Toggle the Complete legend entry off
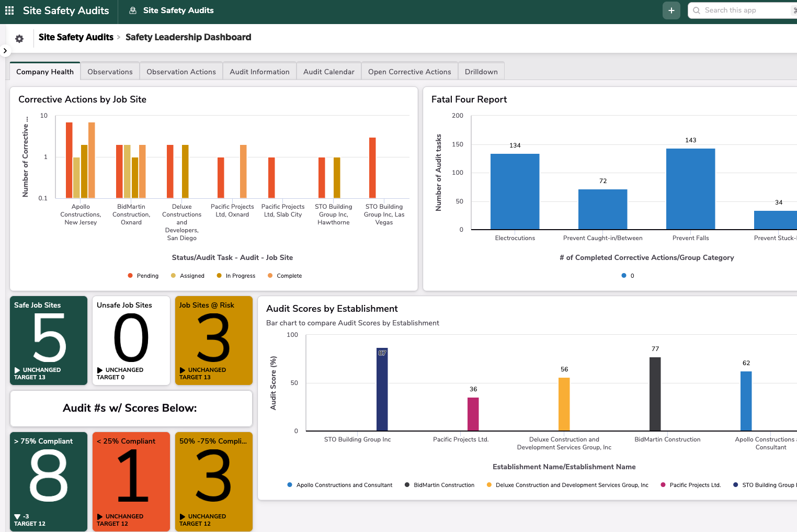The height and width of the screenshot is (532, 797). tap(285, 276)
